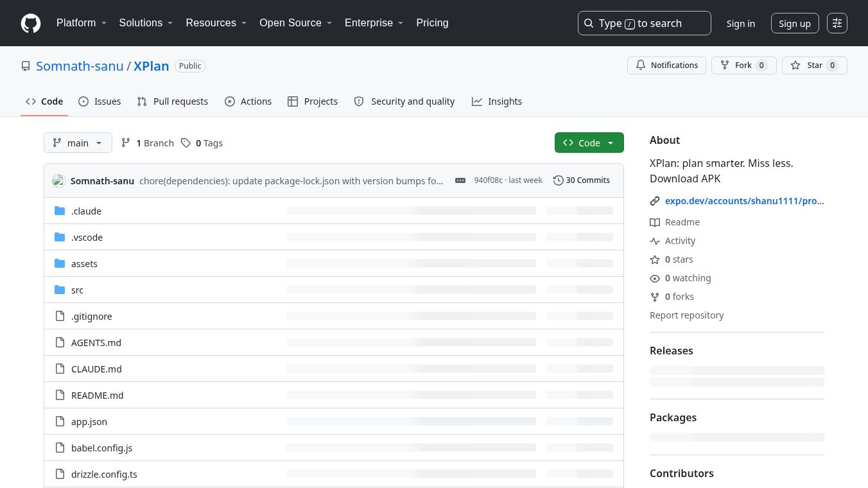
Task: Open the 940f08c commit hash link
Action: [489, 180]
